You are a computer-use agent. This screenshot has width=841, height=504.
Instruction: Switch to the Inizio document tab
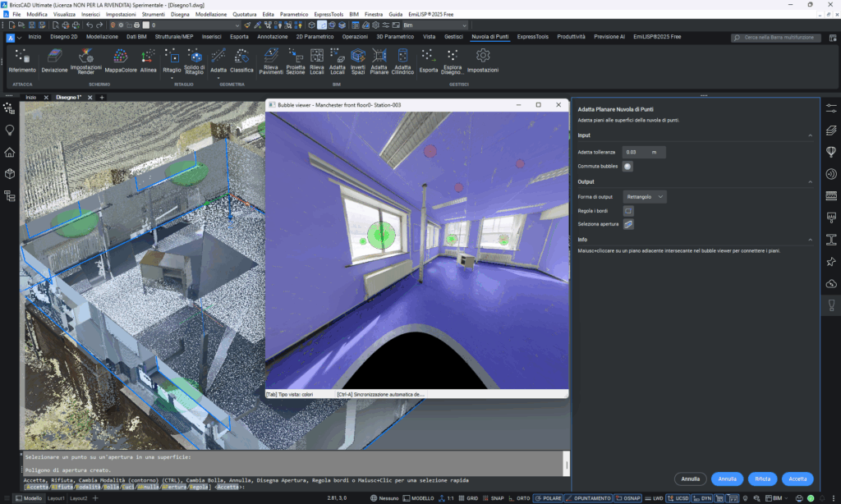pos(31,98)
